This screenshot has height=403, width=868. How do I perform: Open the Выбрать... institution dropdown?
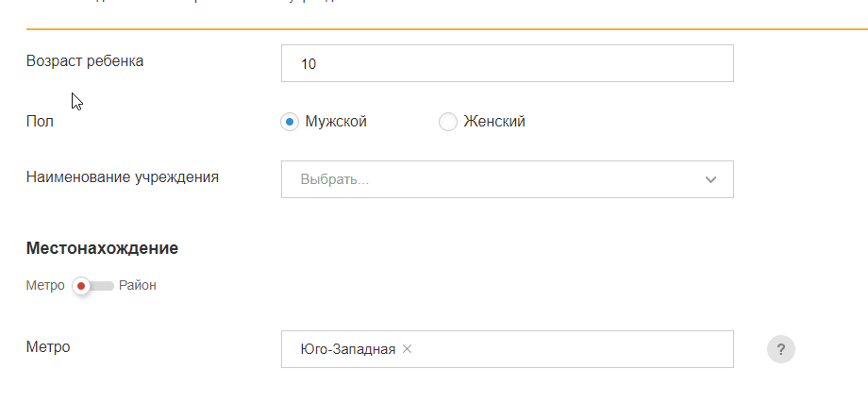(491, 179)
